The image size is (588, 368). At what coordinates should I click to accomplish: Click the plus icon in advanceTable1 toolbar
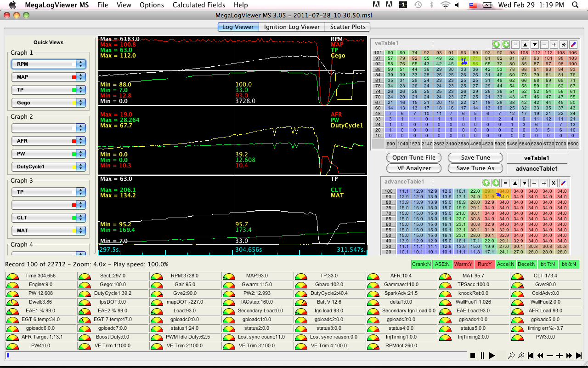[544, 183]
